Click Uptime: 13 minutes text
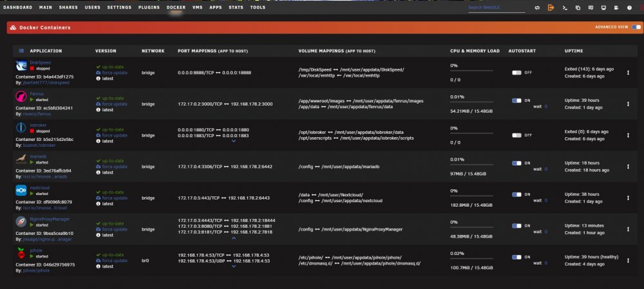 click(x=584, y=225)
